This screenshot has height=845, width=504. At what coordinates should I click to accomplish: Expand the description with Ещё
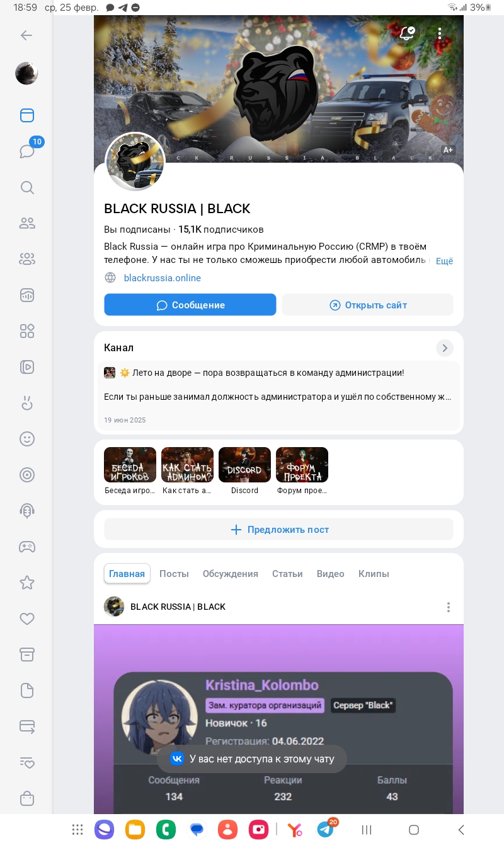coord(444,261)
